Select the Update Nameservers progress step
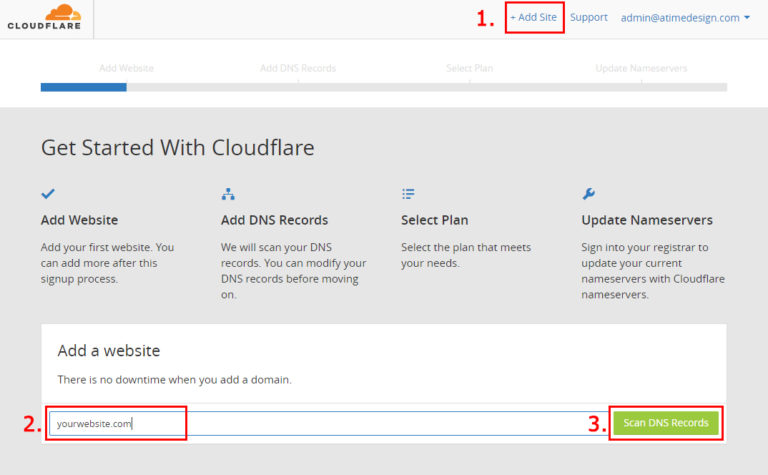The height and width of the screenshot is (475, 768). (641, 68)
